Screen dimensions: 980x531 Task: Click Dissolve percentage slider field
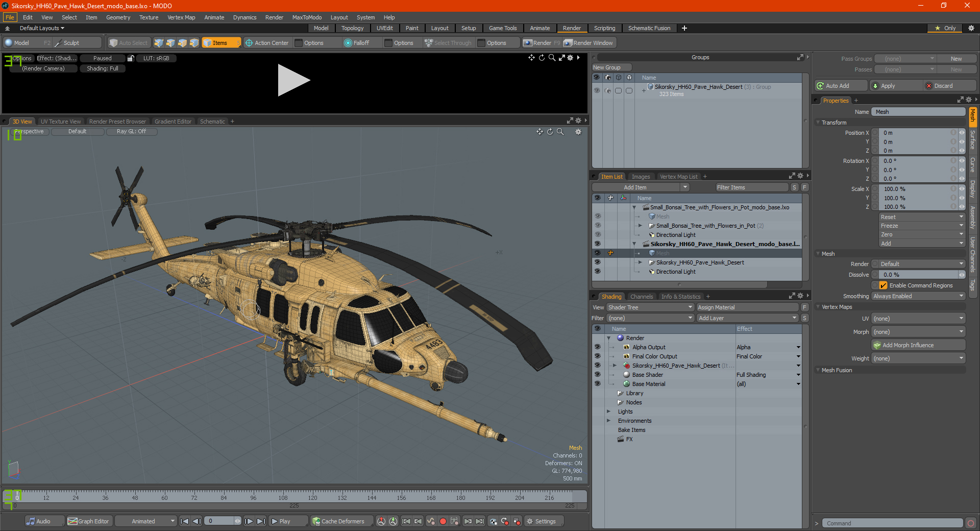point(918,275)
